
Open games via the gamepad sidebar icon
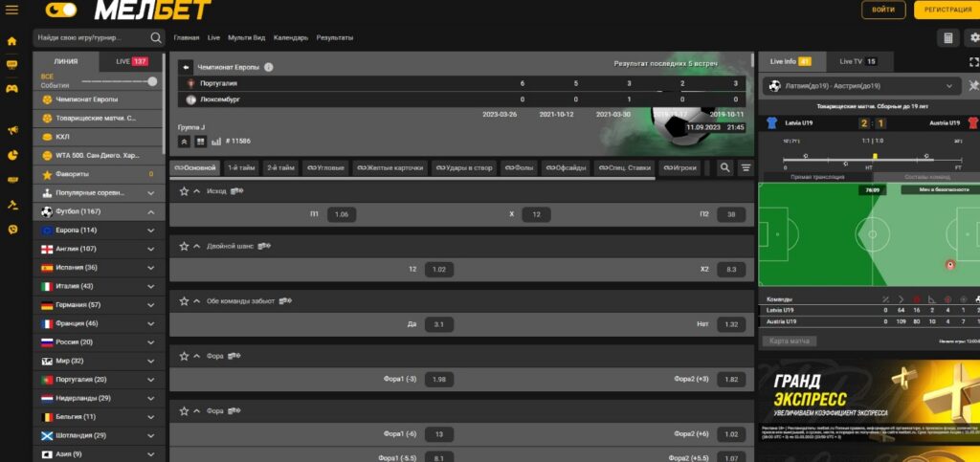(x=11, y=89)
